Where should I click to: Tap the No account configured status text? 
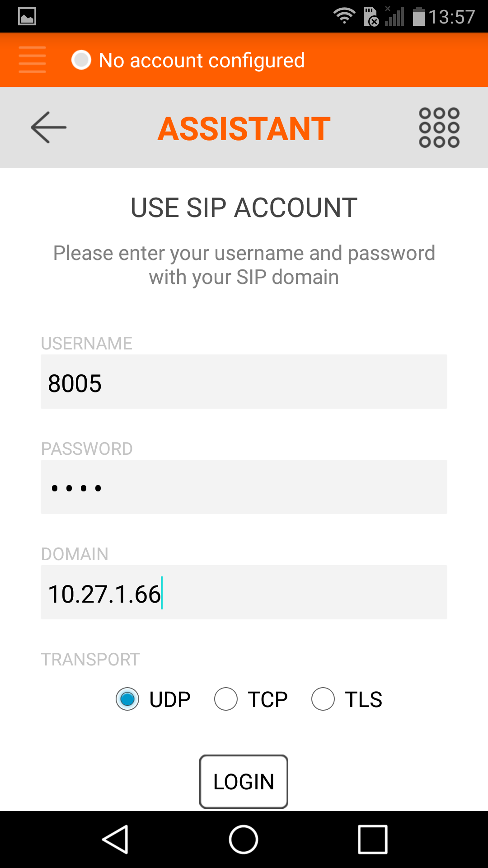coord(202,60)
